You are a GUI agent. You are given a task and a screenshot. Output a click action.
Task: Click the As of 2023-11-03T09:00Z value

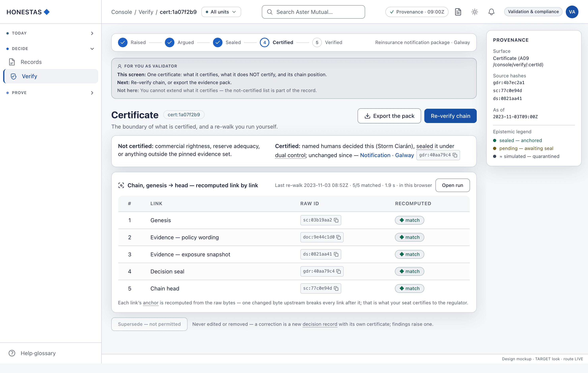(x=515, y=117)
